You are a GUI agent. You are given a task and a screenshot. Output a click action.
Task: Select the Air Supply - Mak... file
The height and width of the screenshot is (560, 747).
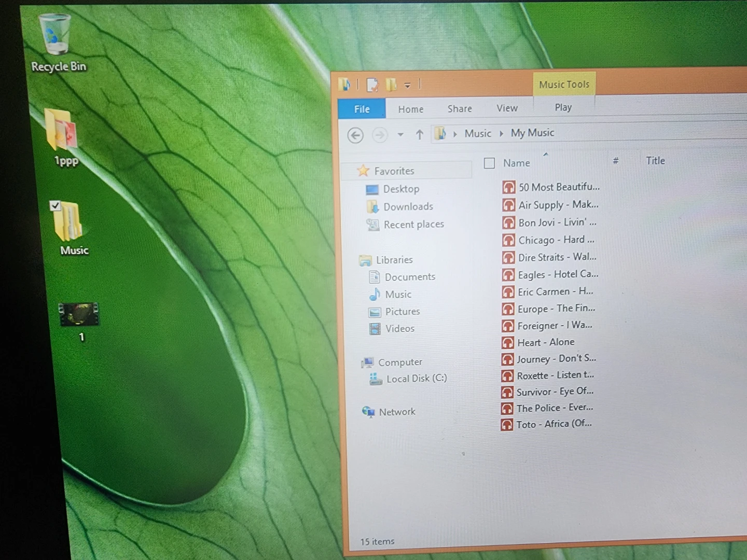550,205
